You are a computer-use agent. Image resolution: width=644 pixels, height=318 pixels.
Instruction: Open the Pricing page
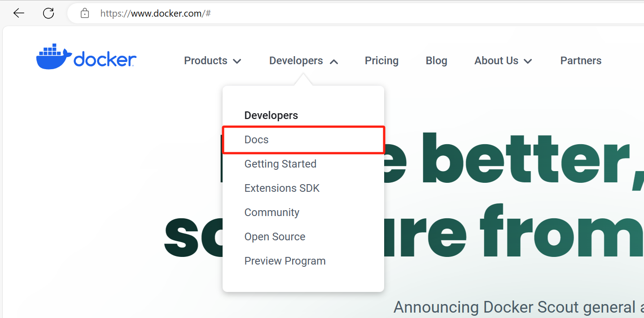click(x=381, y=61)
